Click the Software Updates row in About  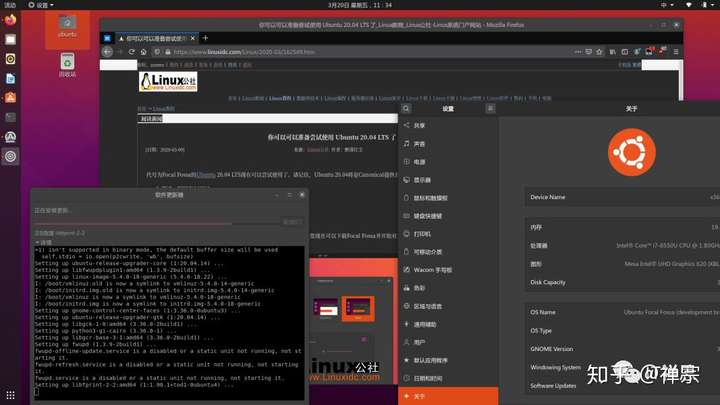pos(622,386)
